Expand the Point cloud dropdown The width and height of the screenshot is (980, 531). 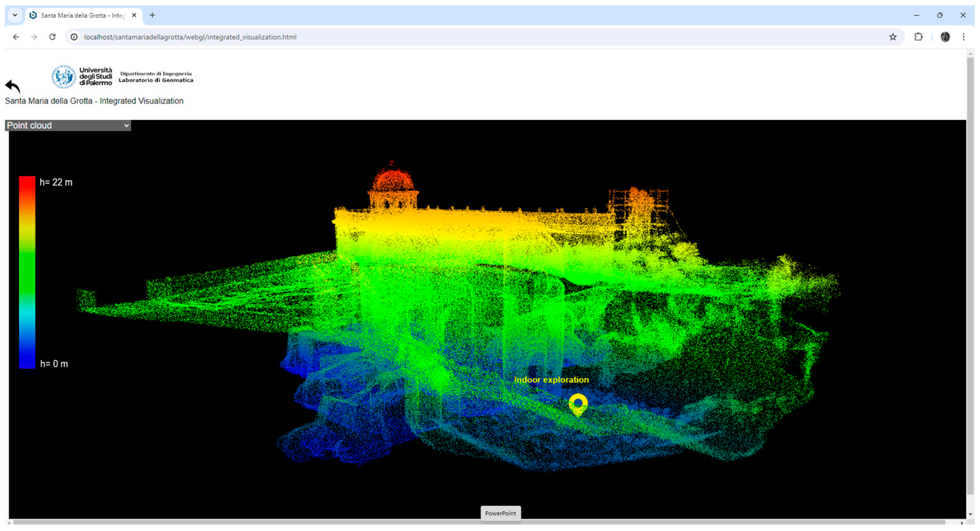coord(68,126)
